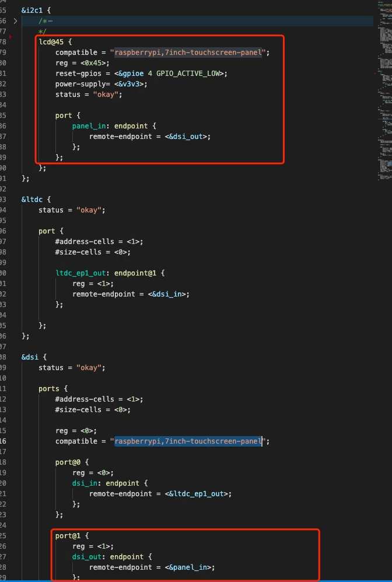Viewport: 392px width, 582px height.
Task: Click the &gpioe reference in reset-gpios
Action: coord(131,74)
